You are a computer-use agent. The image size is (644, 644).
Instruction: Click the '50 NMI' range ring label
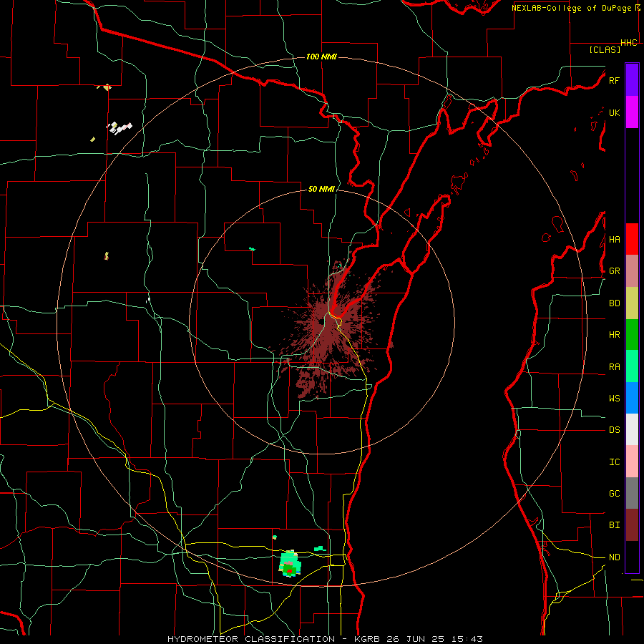(x=321, y=189)
